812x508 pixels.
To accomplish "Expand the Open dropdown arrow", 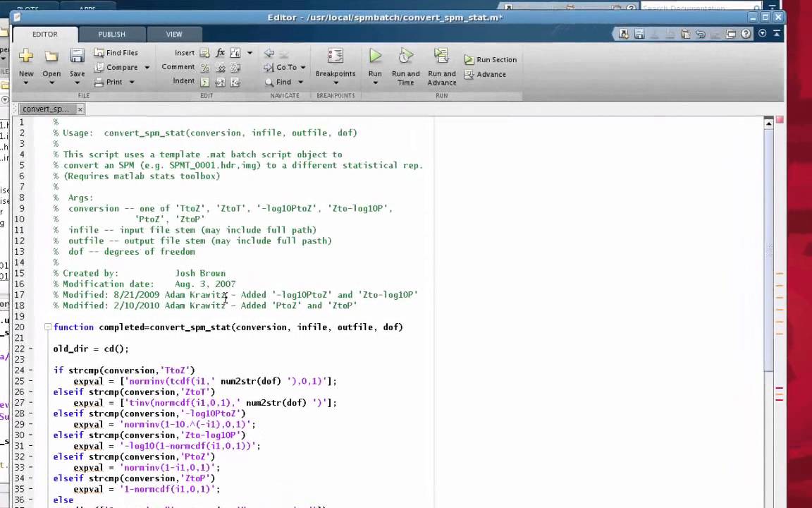I will point(51,83).
